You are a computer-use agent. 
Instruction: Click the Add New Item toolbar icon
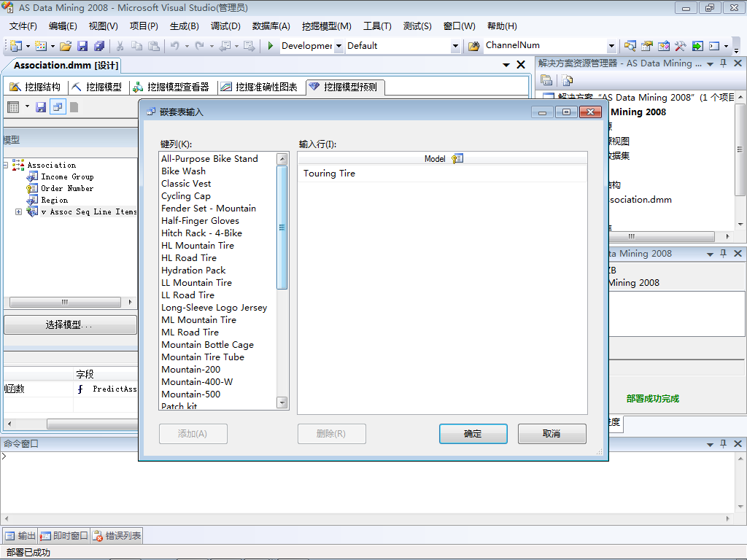click(x=41, y=46)
